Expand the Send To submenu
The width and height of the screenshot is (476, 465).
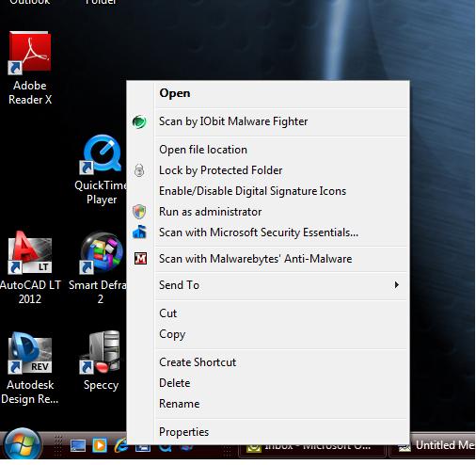(282, 285)
